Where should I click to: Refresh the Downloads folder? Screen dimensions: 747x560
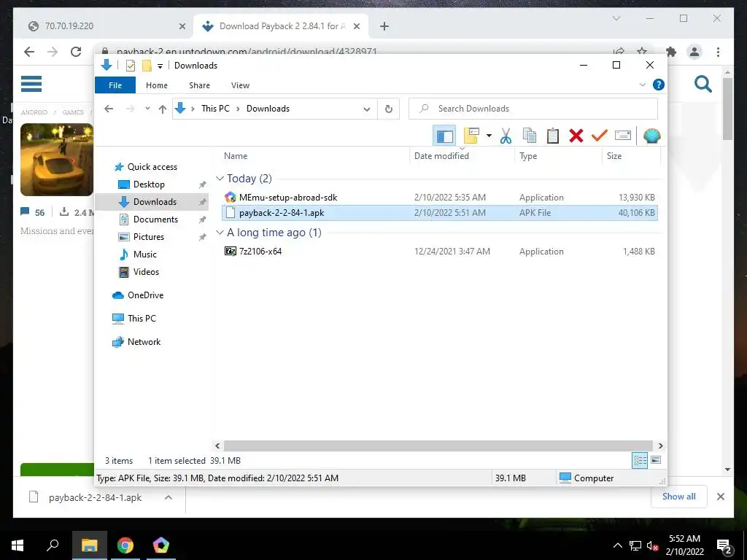(389, 109)
